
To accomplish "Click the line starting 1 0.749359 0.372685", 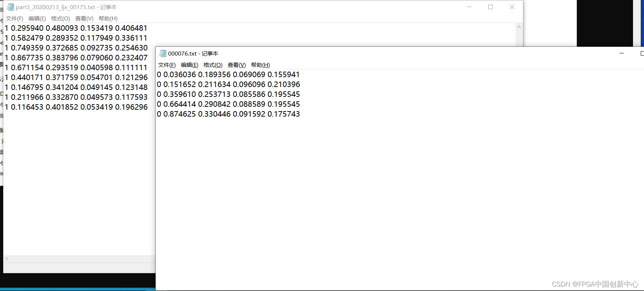I will pyautogui.click(x=76, y=48).
